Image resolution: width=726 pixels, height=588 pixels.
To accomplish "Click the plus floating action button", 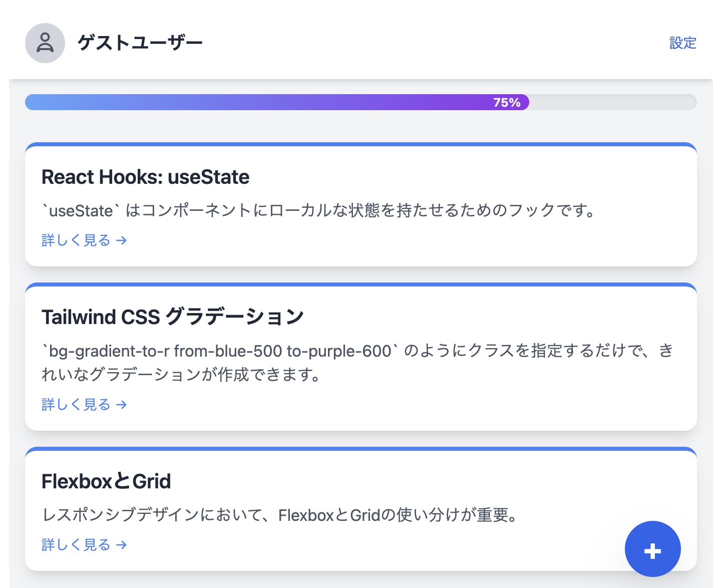I will pos(652,549).
